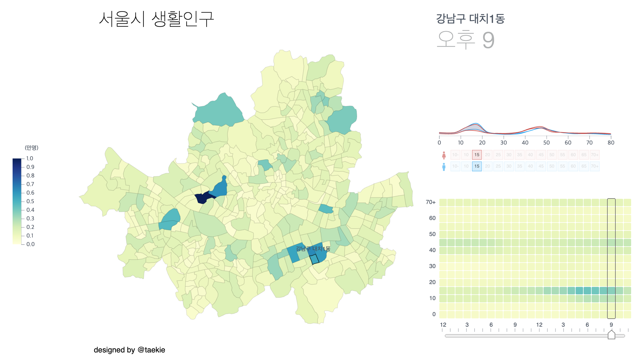Image resolution: width=644 pixels, height=361 pixels.
Task: Click the color legend scale bar
Action: pyautogui.click(x=17, y=201)
